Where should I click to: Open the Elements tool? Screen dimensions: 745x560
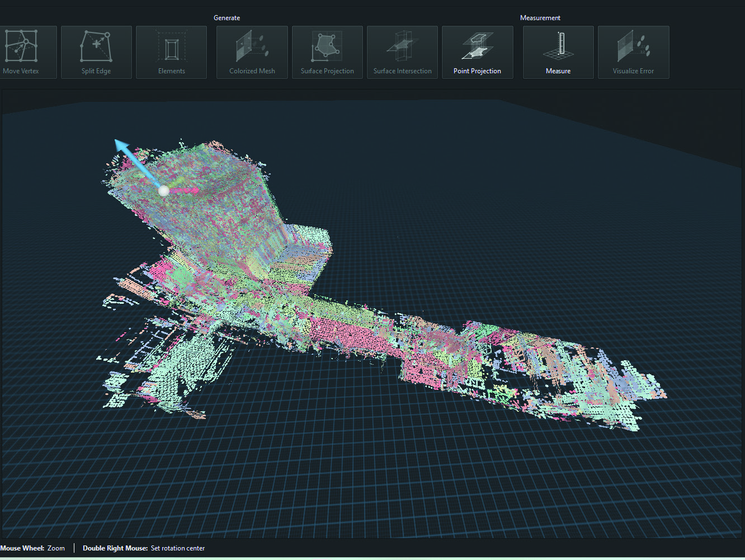pos(171,52)
